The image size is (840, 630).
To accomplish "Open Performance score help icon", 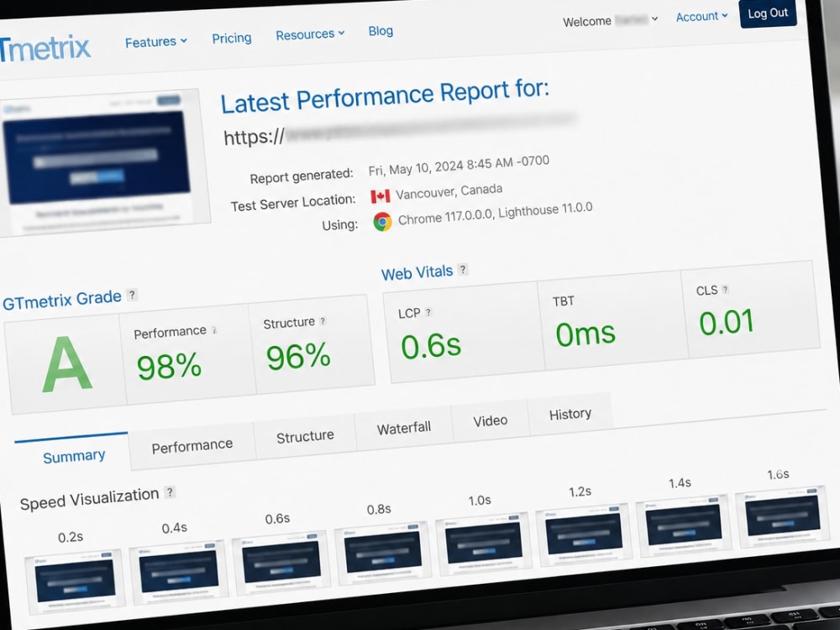I will (214, 330).
